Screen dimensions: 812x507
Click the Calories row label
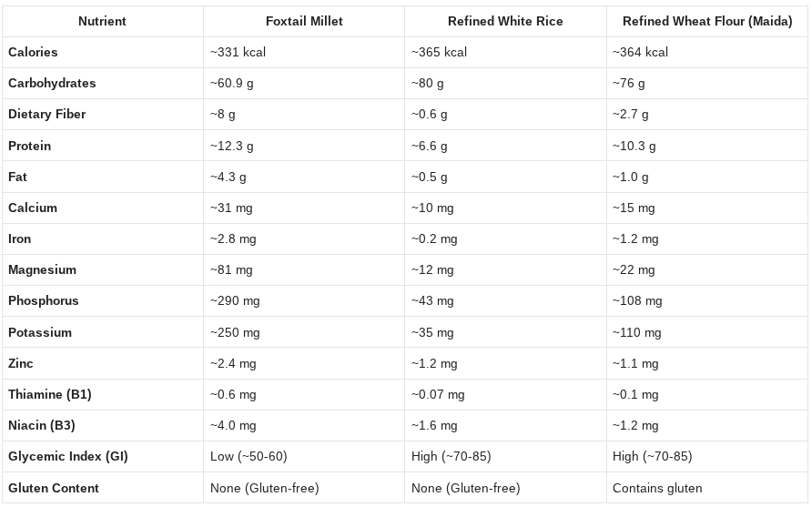point(33,52)
